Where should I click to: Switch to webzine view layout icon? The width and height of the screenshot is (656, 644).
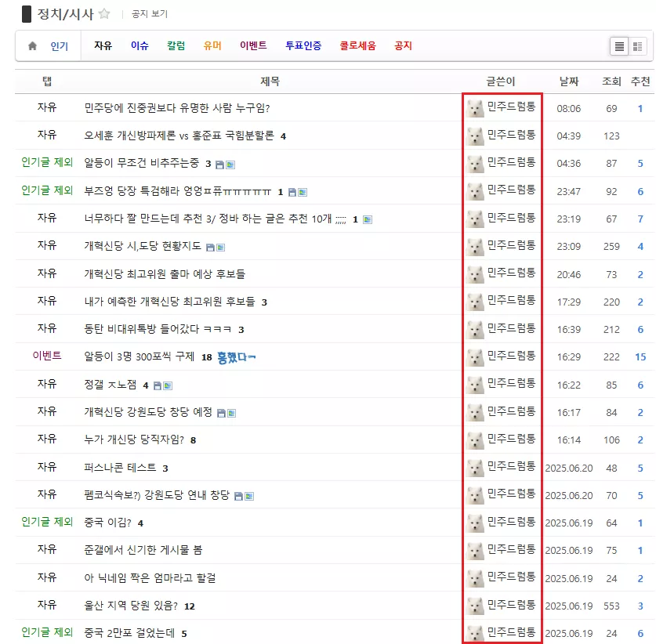(638, 46)
